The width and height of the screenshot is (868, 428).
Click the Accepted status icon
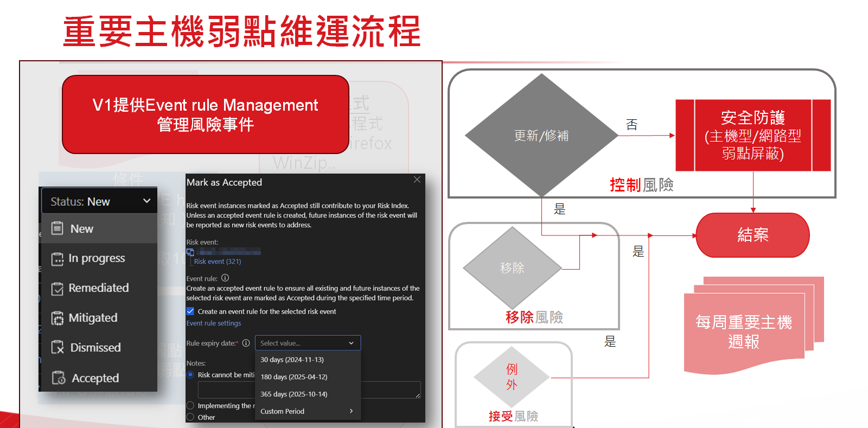pos(58,378)
